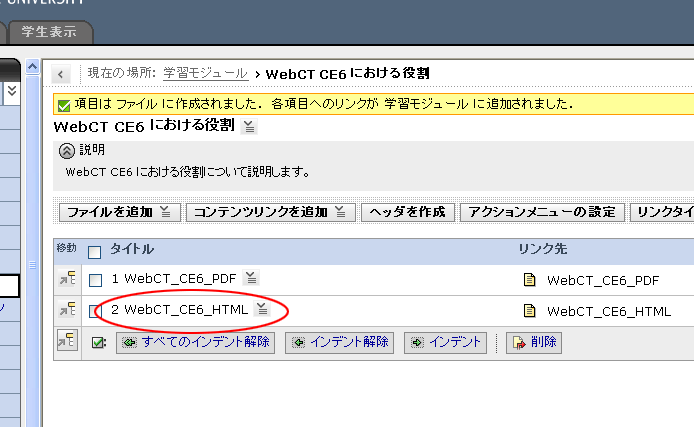
Task: Click the インデント button
Action: (x=445, y=342)
